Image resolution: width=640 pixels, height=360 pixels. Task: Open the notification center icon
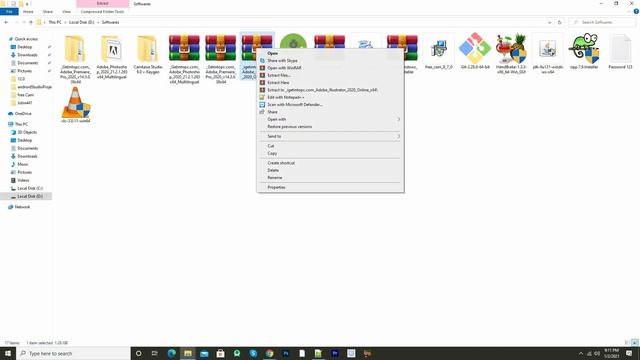pos(629,353)
